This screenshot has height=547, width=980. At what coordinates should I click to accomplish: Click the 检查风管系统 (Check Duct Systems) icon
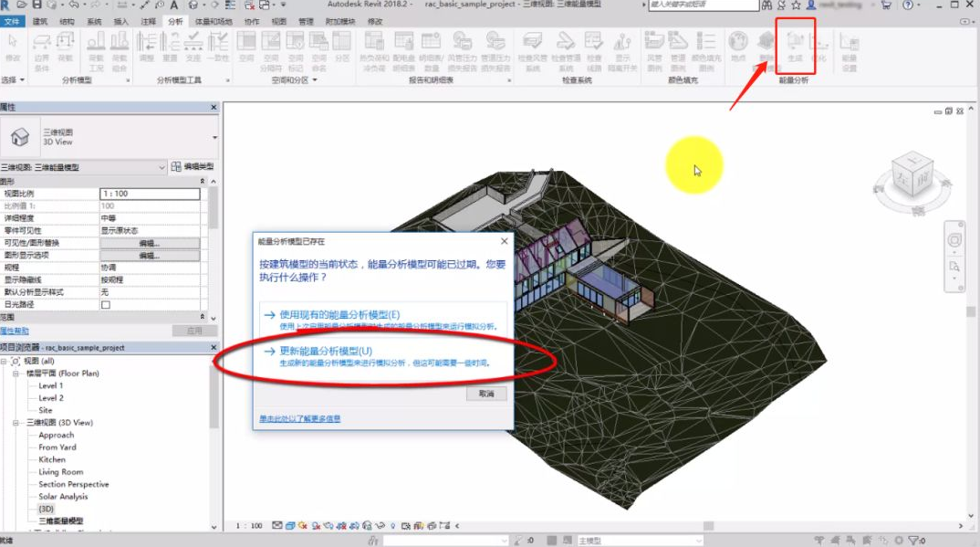[x=533, y=51]
